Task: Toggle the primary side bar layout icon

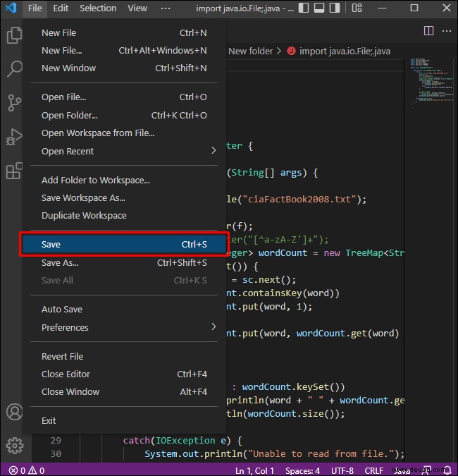Action: tap(304, 8)
